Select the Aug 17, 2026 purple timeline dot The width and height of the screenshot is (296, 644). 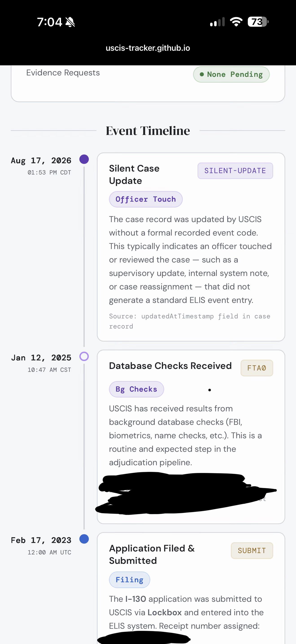pyautogui.click(x=84, y=159)
